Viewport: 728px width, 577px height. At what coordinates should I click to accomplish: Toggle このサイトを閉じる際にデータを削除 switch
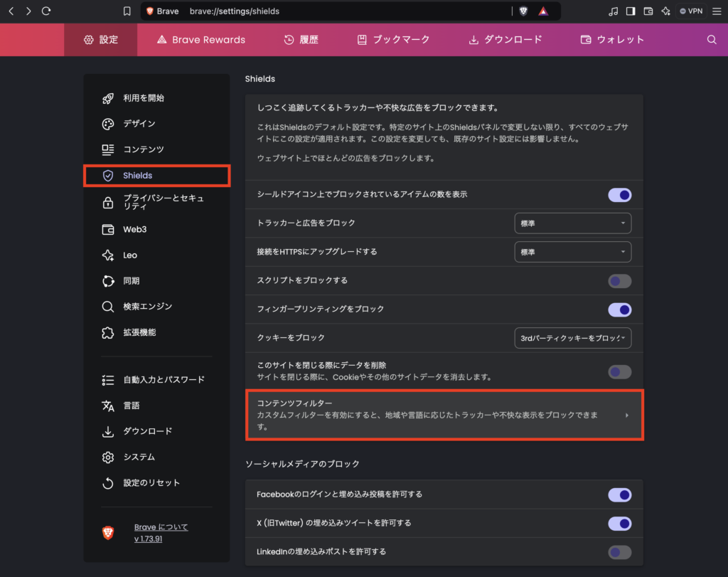coord(620,371)
